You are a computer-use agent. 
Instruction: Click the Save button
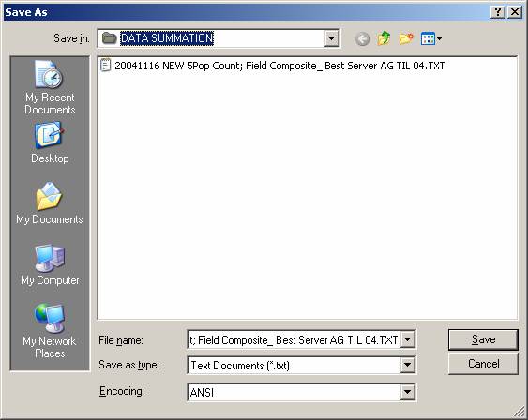point(483,339)
